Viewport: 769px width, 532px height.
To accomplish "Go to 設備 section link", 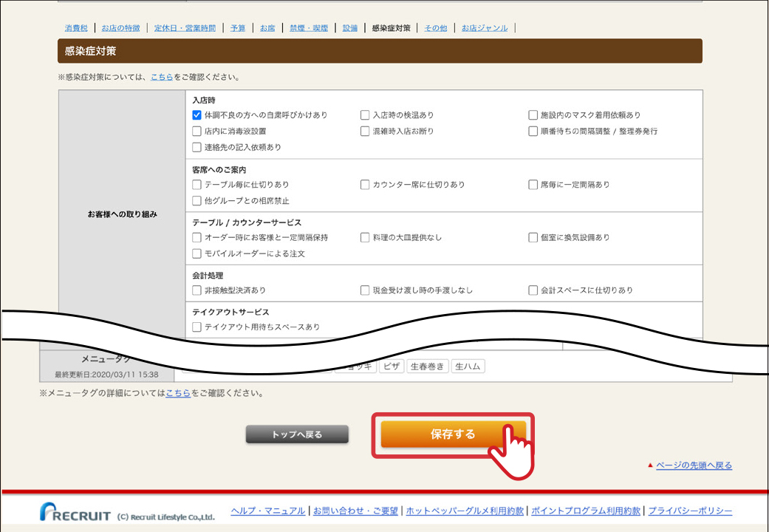I will [x=349, y=28].
